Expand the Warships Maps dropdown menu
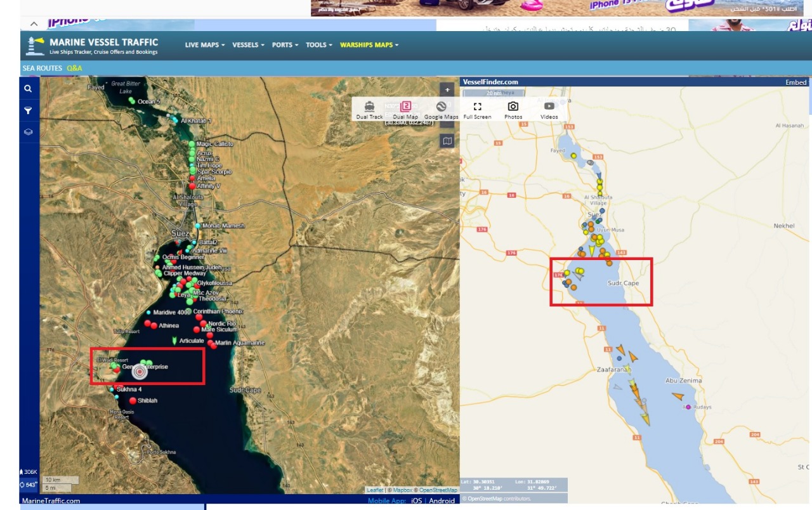812x510 pixels. click(369, 45)
